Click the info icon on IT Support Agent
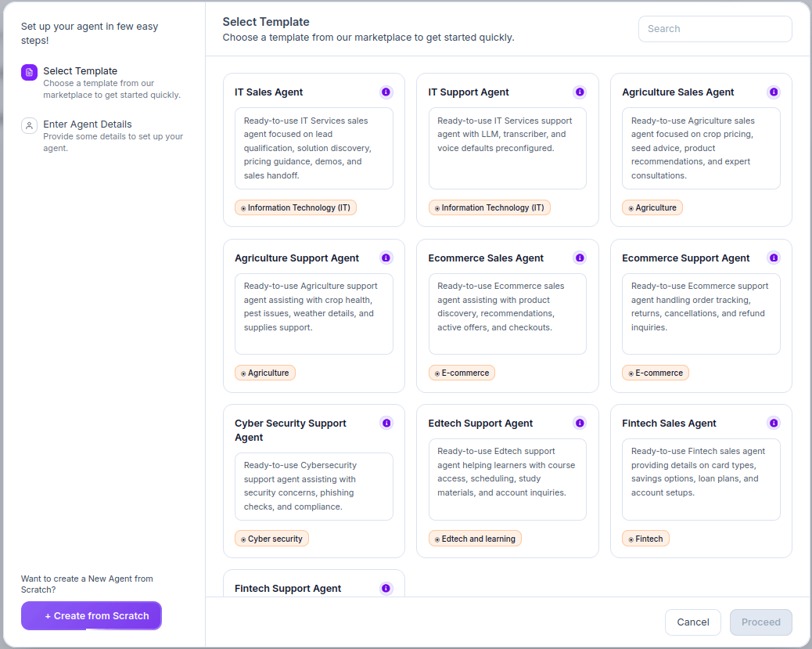Screen dimensions: 812x649 [580, 92]
